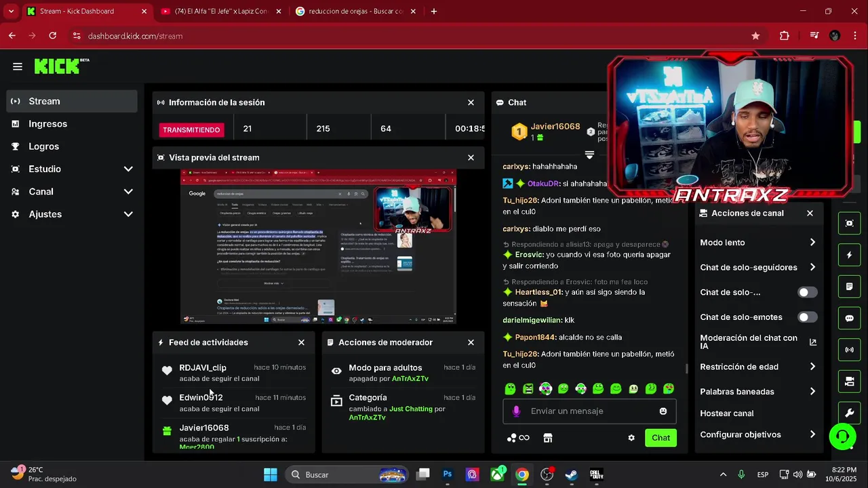Open the emoji picker in message box
868x488 pixels.
pos(663,411)
